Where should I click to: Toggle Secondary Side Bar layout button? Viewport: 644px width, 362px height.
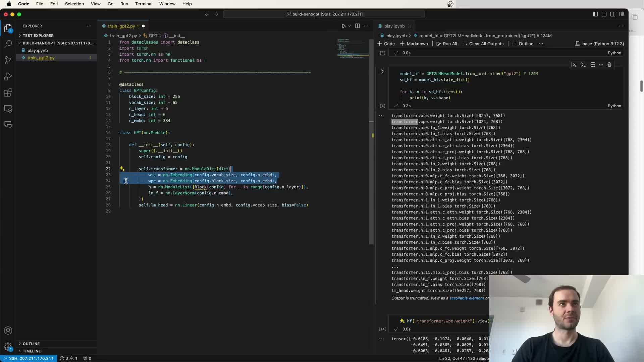tap(612, 14)
